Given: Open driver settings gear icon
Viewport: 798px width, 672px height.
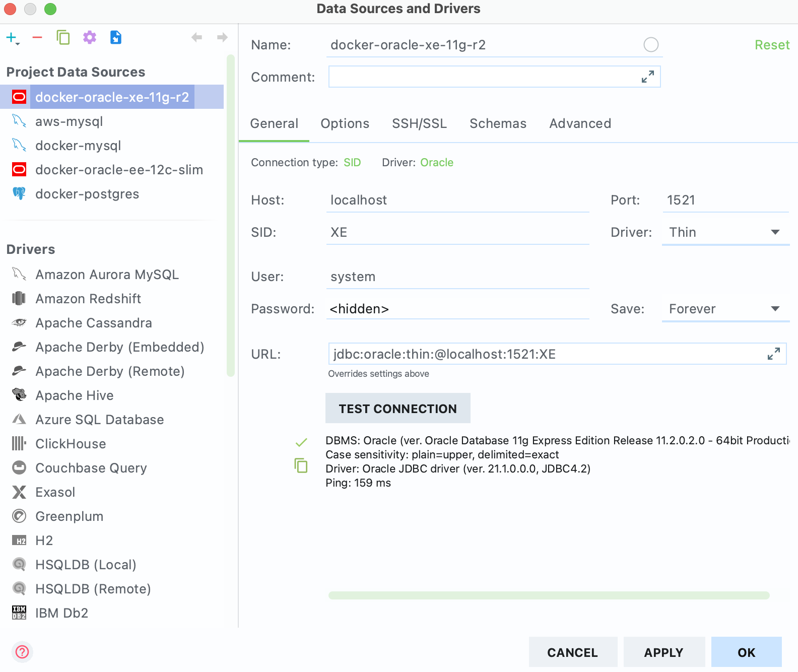Looking at the screenshot, I should [x=90, y=37].
